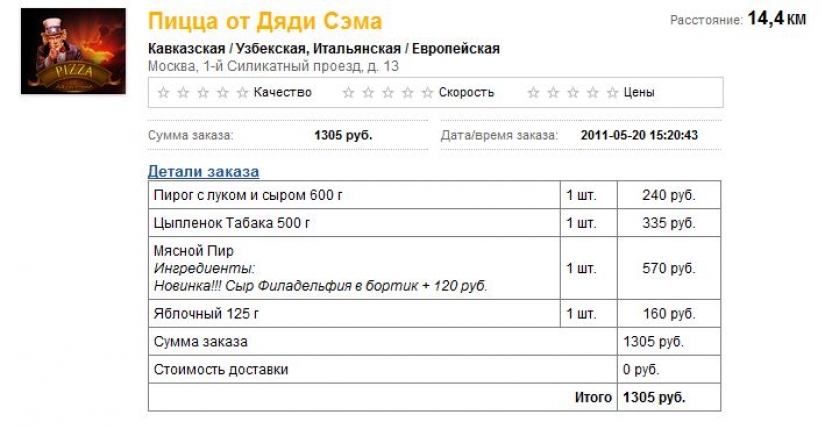Screen dimensions: 825x429
Task: Rate Скорость with two stars
Action: pyautogui.click(x=367, y=93)
